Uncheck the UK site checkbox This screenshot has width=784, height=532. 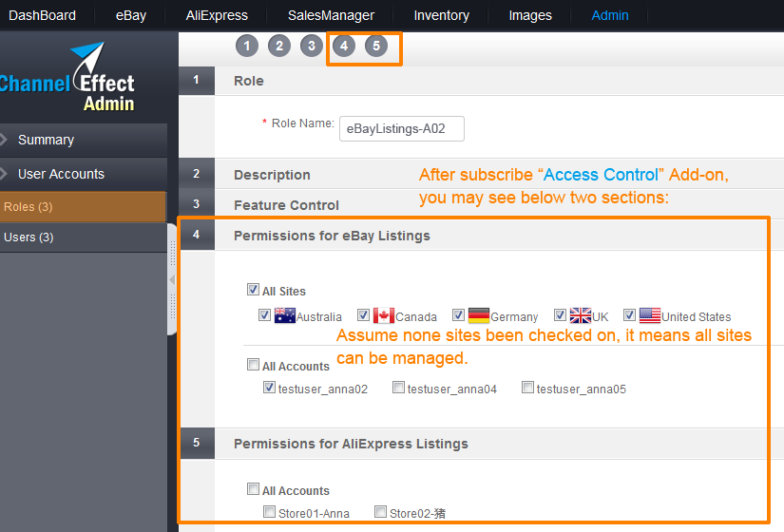pyautogui.click(x=560, y=315)
